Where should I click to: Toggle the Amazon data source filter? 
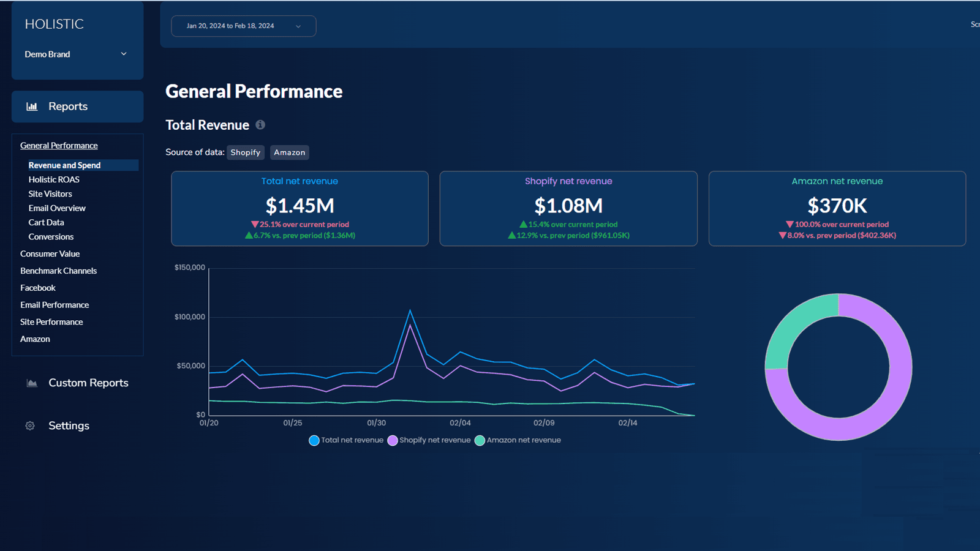pos(289,152)
